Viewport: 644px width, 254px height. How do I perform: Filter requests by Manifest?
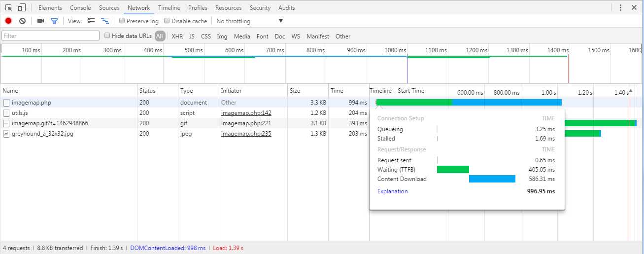(x=318, y=36)
